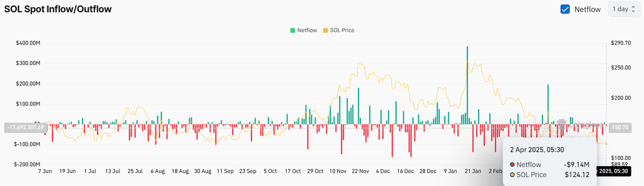This screenshot has height=186, width=644.
Task: Click the tooltip date 2 Apr 2025, 05:30
Action: click(537, 150)
